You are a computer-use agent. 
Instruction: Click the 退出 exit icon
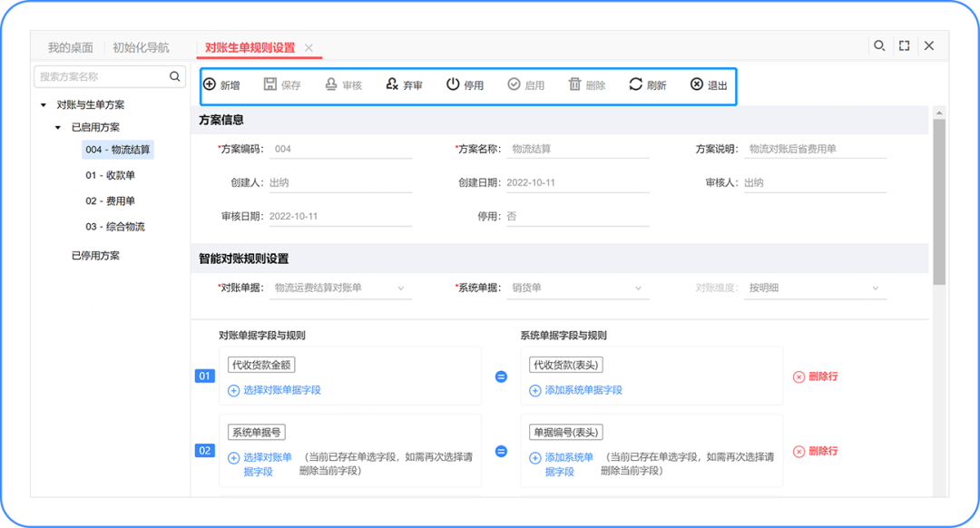click(697, 84)
